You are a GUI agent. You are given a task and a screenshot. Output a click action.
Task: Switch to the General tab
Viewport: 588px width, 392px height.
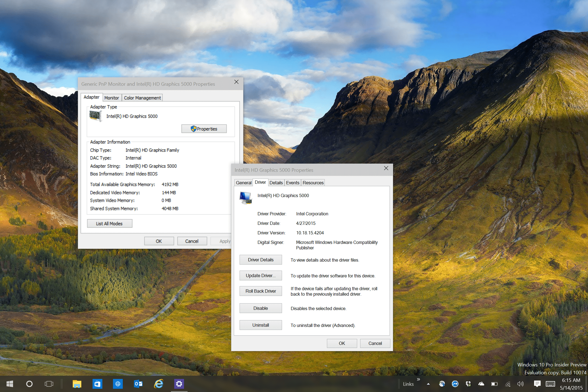pyautogui.click(x=244, y=183)
